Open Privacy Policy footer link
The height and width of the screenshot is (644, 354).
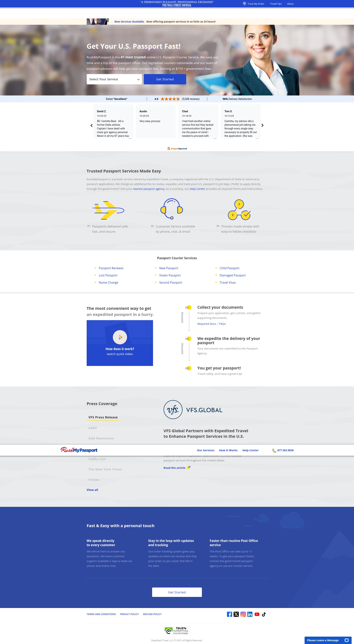[x=129, y=614]
